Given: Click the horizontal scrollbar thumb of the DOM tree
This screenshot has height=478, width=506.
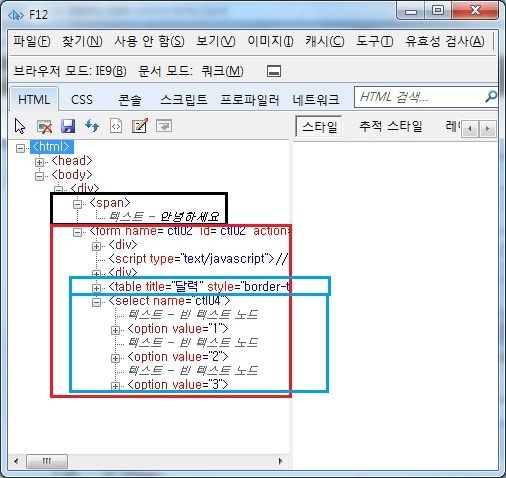Looking at the screenshot, I should click(x=47, y=462).
